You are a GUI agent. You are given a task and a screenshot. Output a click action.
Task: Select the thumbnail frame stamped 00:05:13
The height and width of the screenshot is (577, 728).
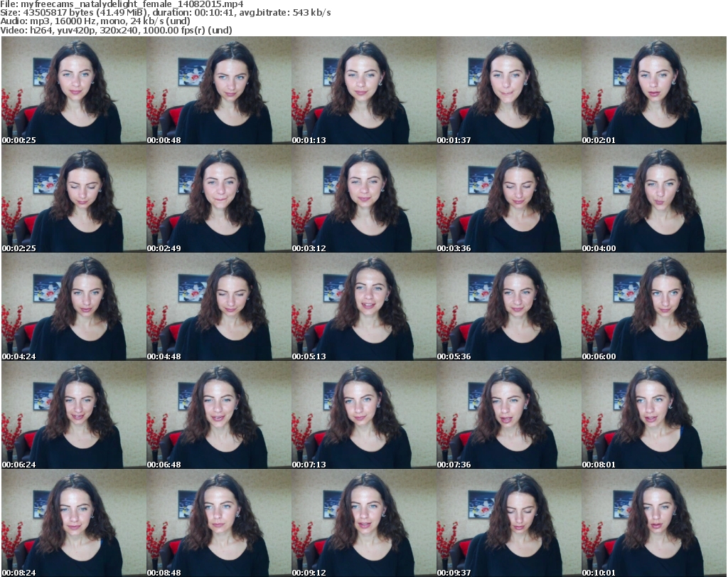point(363,307)
